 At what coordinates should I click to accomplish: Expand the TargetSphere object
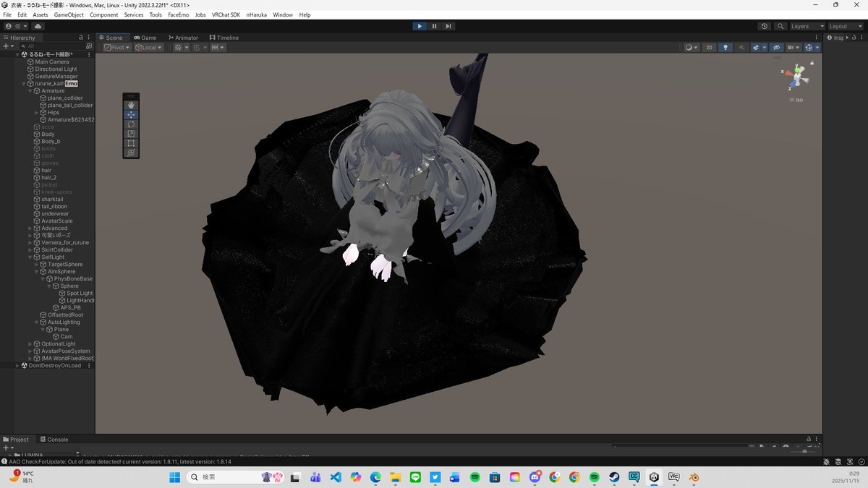tap(36, 264)
